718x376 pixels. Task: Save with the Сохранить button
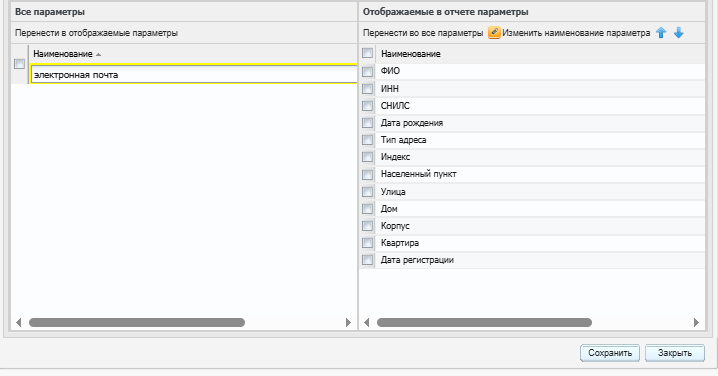click(x=610, y=353)
